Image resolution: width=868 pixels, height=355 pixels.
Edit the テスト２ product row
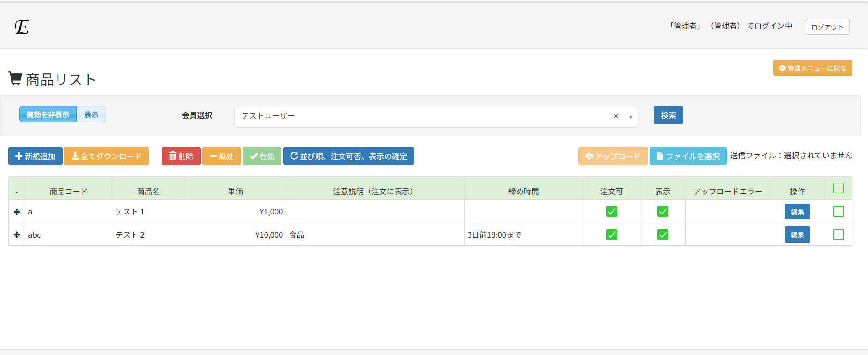pyautogui.click(x=797, y=235)
